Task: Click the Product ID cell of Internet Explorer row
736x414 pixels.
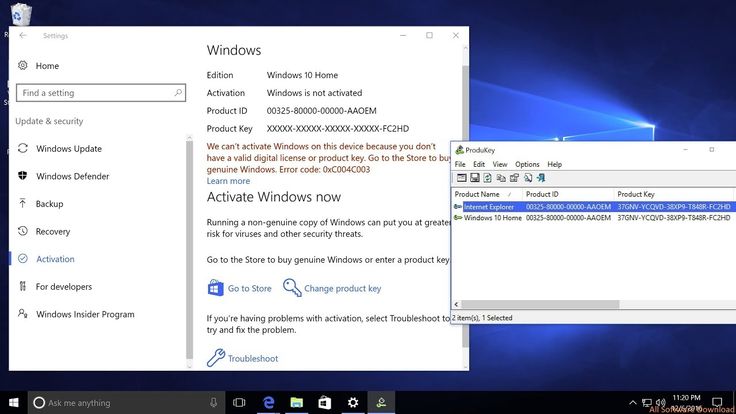Action: (x=568, y=207)
